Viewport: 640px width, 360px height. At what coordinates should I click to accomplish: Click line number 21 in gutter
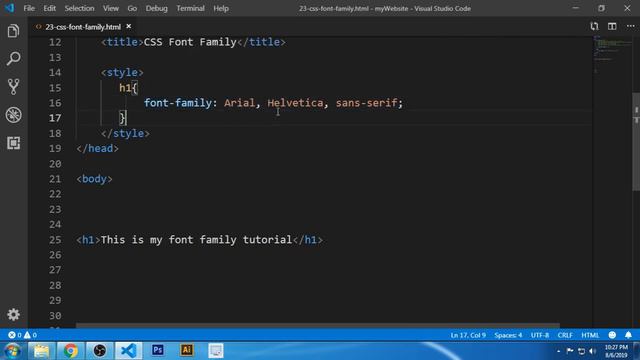click(55, 179)
